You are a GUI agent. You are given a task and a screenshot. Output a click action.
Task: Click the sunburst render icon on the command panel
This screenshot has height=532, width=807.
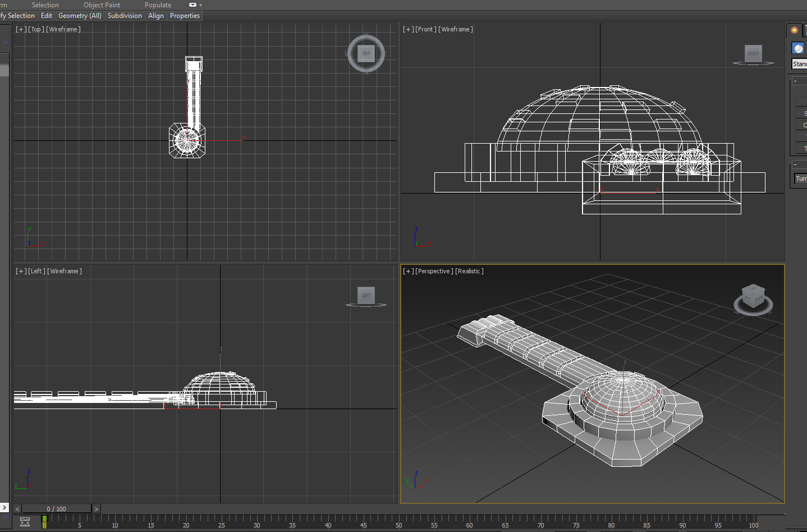coord(795,30)
